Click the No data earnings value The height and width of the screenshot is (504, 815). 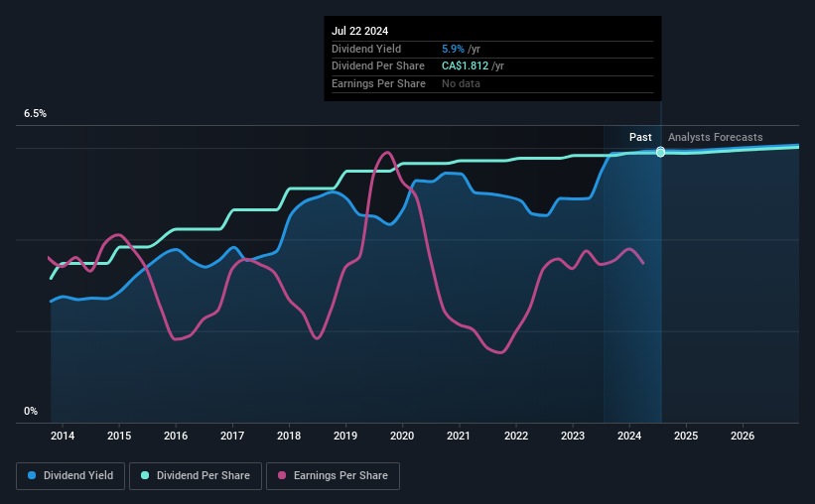click(461, 83)
